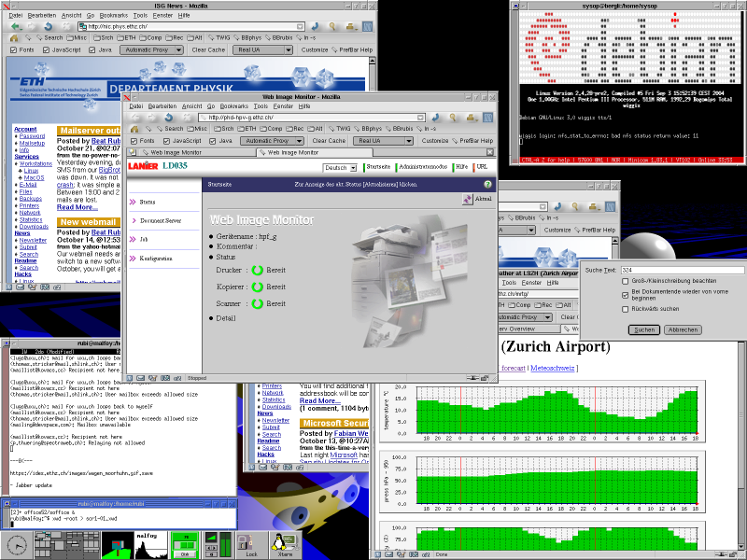Open the clock applet in the dock
747x560 pixels.
point(17,545)
